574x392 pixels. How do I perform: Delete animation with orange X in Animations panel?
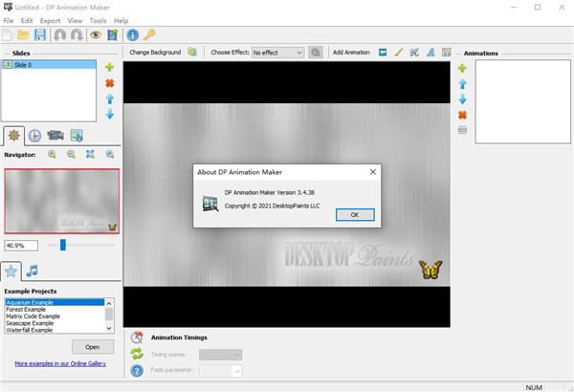(x=462, y=115)
